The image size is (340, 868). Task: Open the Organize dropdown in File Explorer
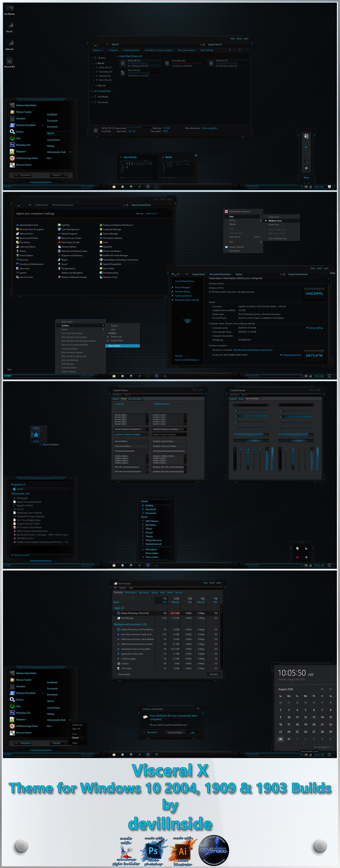pos(98,50)
